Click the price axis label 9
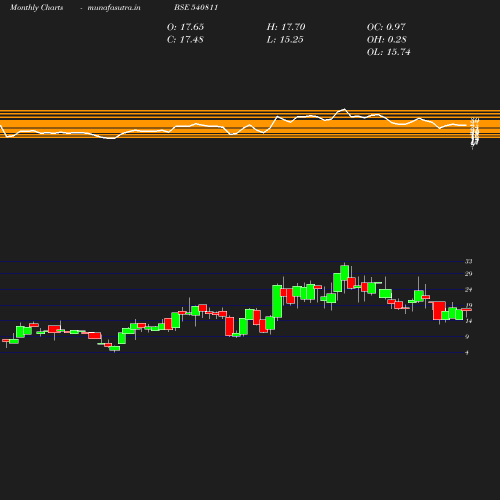Image resolution: width=500 pixels, height=500 pixels. tap(467, 337)
